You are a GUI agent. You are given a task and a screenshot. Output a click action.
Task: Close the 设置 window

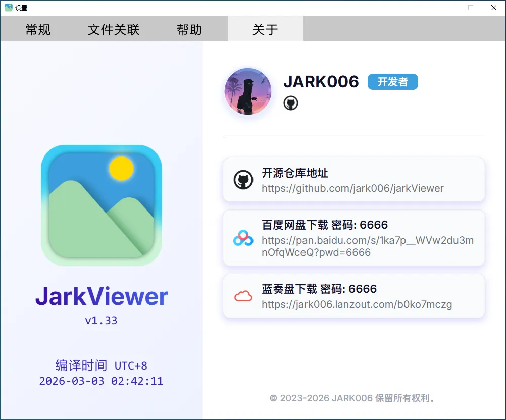point(494,8)
